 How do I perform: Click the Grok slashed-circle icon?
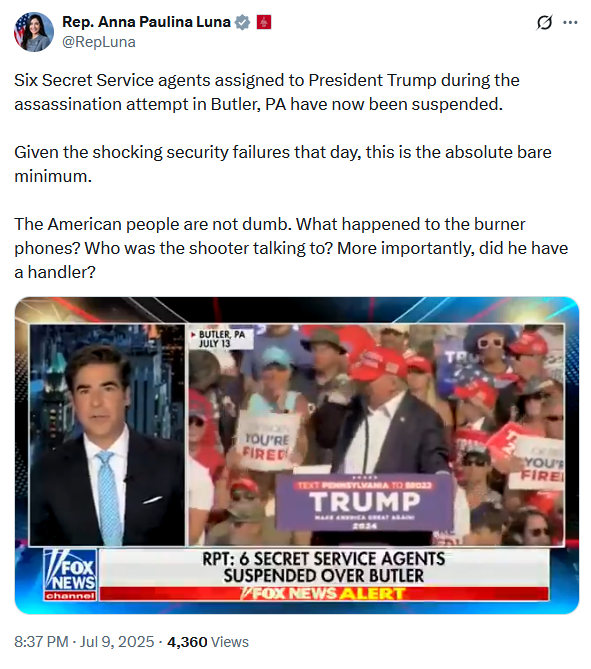544,23
